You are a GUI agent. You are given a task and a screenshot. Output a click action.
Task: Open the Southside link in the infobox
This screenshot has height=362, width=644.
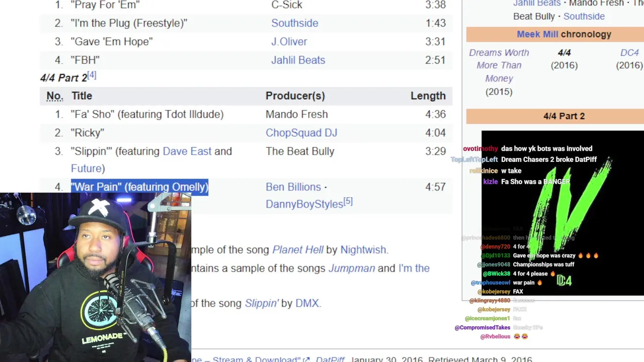point(584,16)
